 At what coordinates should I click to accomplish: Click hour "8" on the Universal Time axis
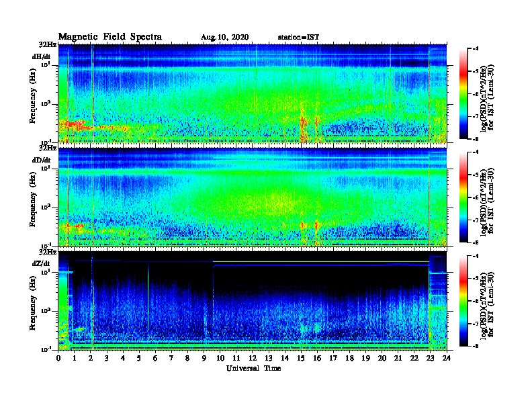(x=187, y=358)
